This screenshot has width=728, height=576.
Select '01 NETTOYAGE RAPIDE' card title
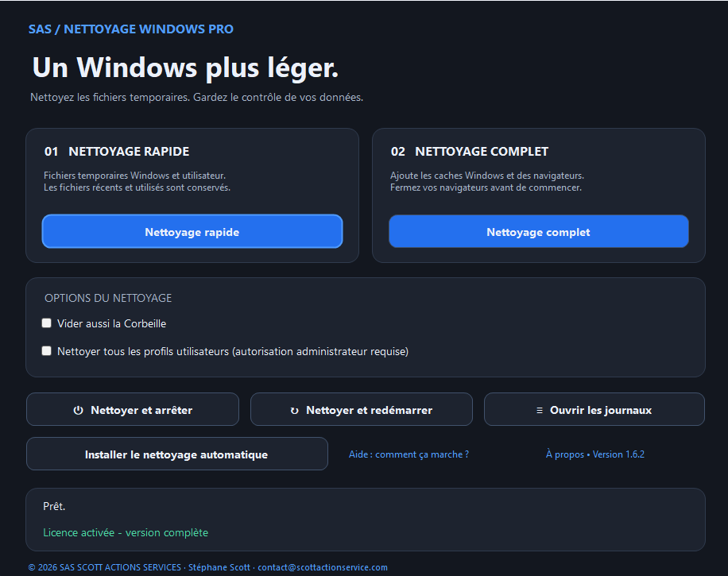click(x=117, y=151)
